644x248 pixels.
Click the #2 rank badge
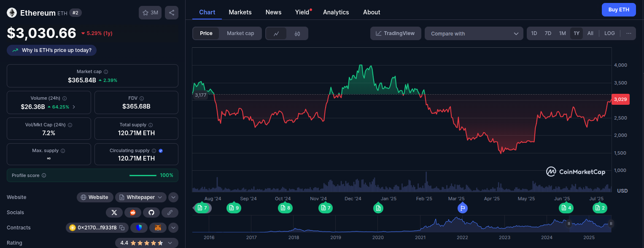coord(75,13)
